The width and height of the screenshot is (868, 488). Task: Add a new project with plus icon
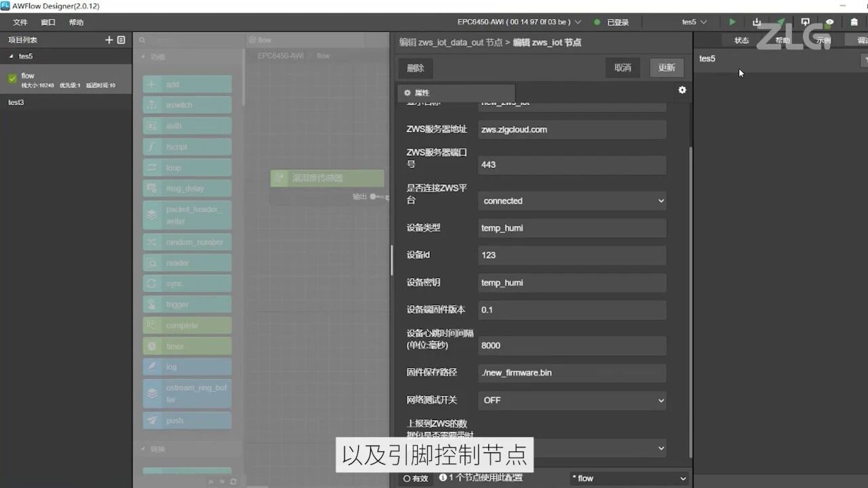coord(109,40)
